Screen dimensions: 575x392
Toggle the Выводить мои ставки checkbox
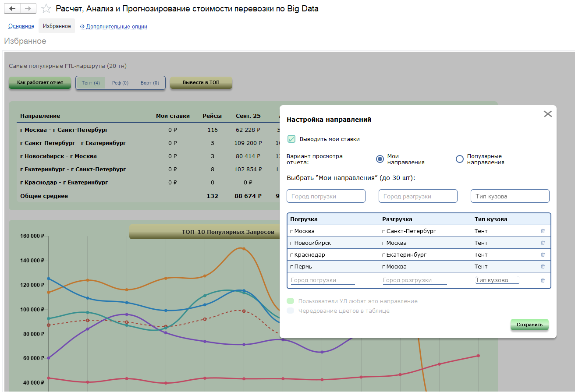pos(291,139)
